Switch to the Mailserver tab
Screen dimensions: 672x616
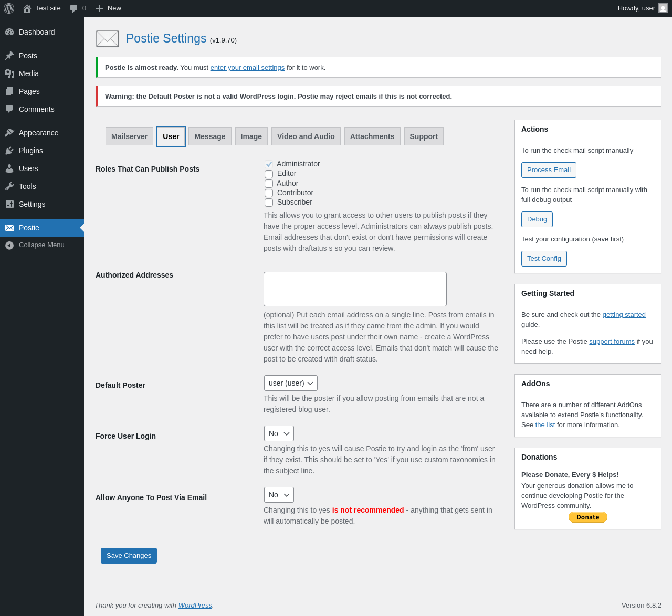point(129,136)
